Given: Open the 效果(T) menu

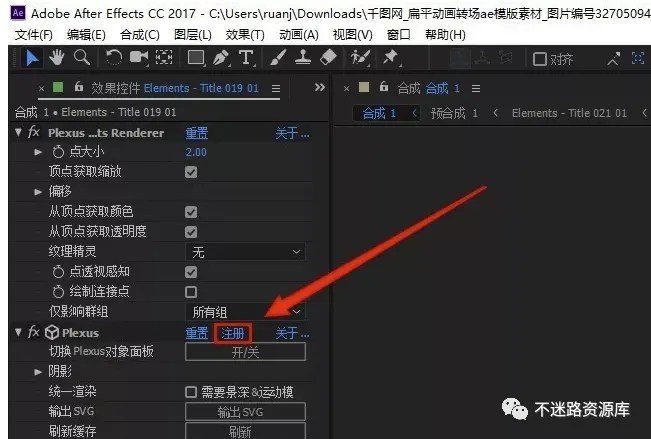Looking at the screenshot, I should tap(245, 35).
